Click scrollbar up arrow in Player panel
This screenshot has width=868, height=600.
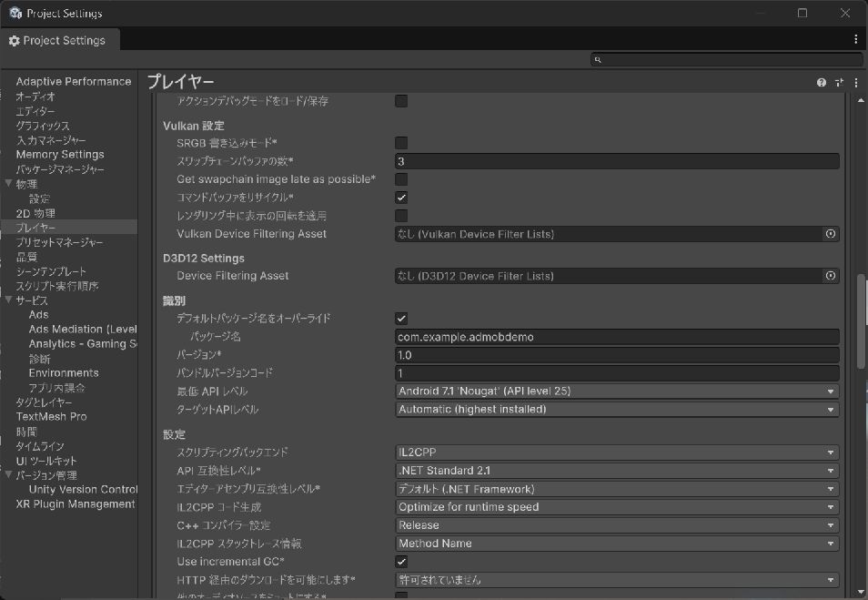pos(861,100)
